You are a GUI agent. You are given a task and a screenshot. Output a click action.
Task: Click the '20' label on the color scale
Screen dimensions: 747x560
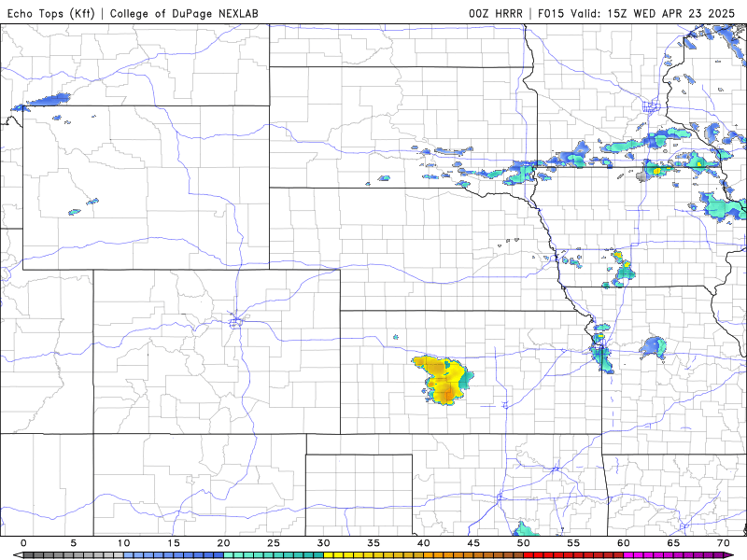coord(223,543)
